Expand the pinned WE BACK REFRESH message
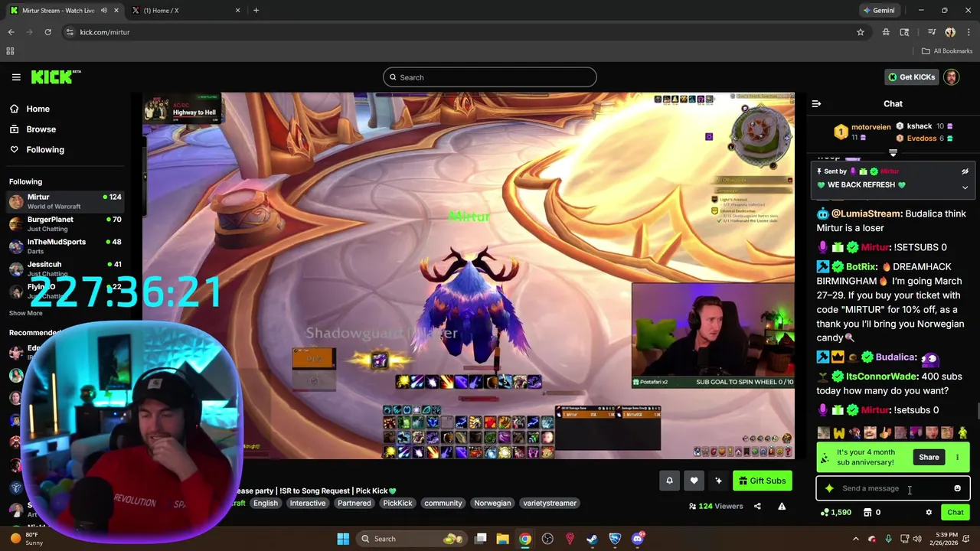The width and height of the screenshot is (980, 551). pyautogui.click(x=965, y=187)
